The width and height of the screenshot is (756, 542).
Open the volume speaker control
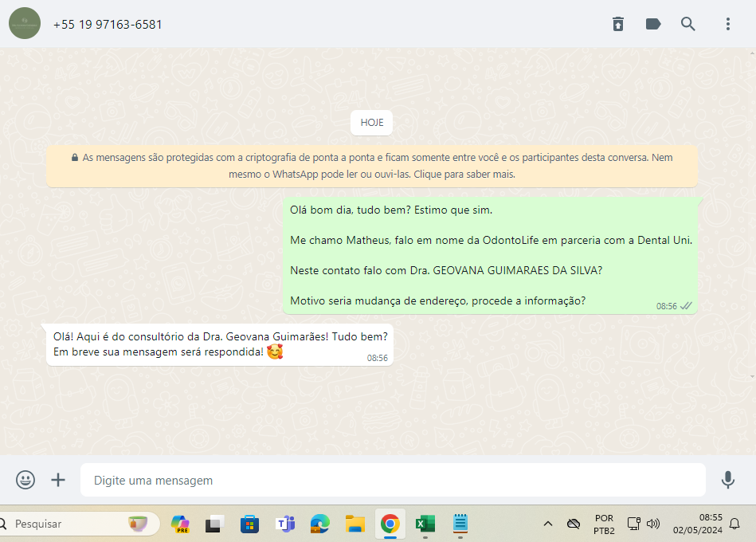pyautogui.click(x=653, y=524)
